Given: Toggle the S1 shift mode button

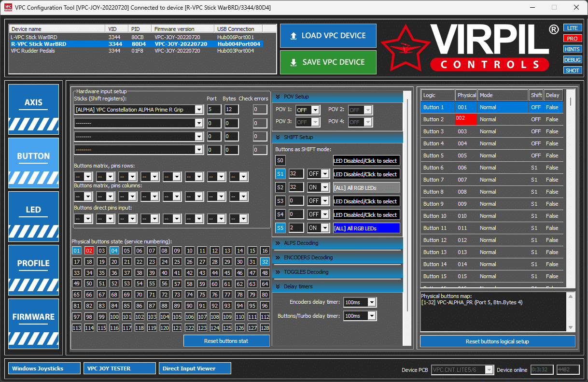Looking at the screenshot, I should point(280,174).
